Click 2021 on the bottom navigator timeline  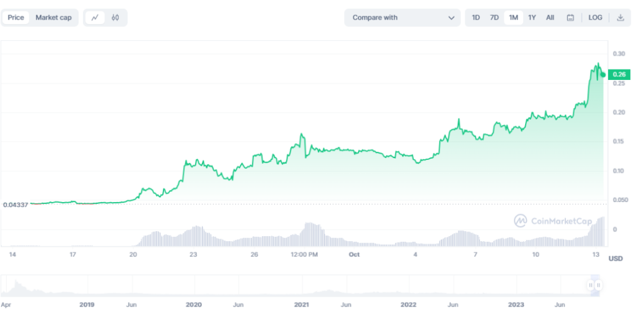point(302,304)
